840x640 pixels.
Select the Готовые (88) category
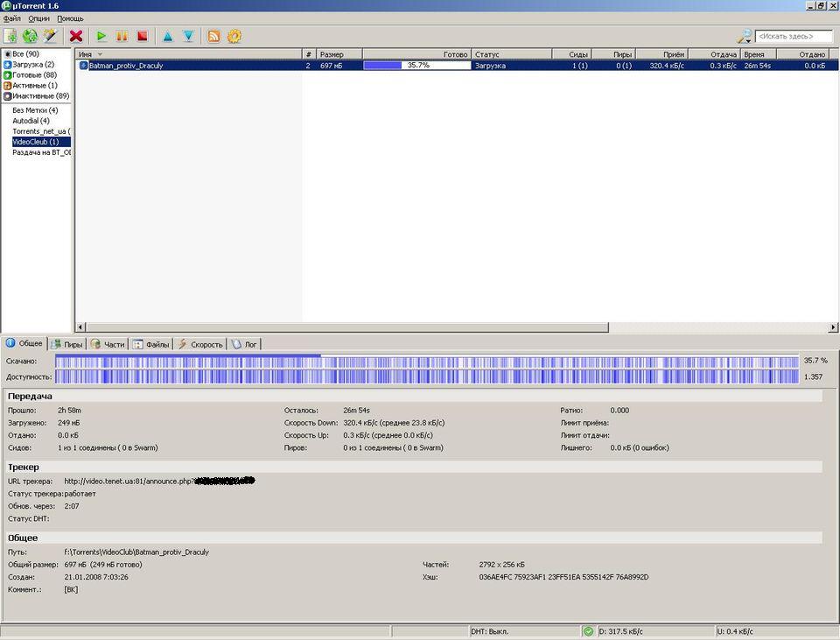coord(33,75)
